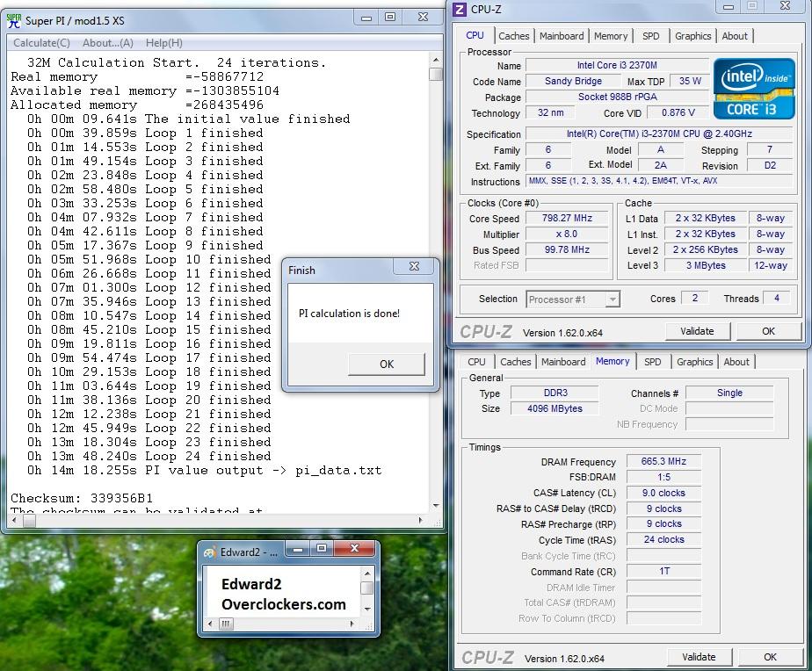Image resolution: width=812 pixels, height=671 pixels.
Task: Click the Intel Core i3 logo badge
Action: click(x=753, y=89)
